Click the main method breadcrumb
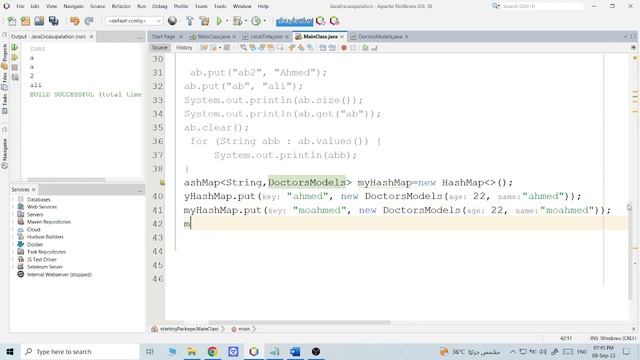Image resolution: width=640 pixels, height=360 pixels. [244, 329]
